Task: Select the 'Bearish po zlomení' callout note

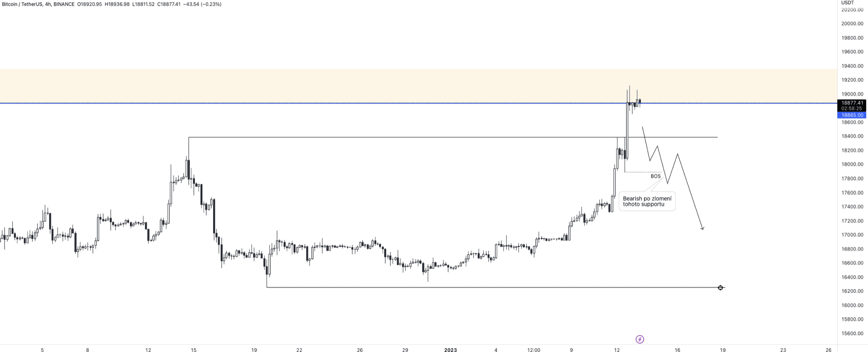Action: coord(647,201)
